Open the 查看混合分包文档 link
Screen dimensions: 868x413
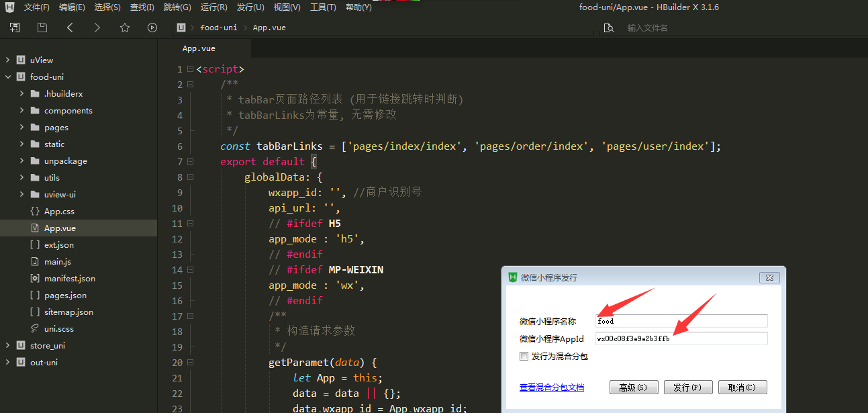pos(551,387)
